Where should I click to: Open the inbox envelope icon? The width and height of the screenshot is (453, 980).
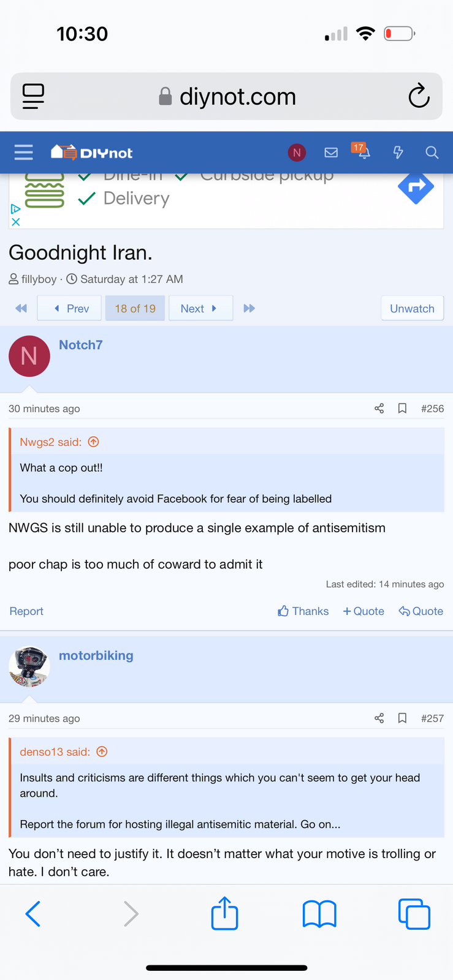[x=331, y=153]
